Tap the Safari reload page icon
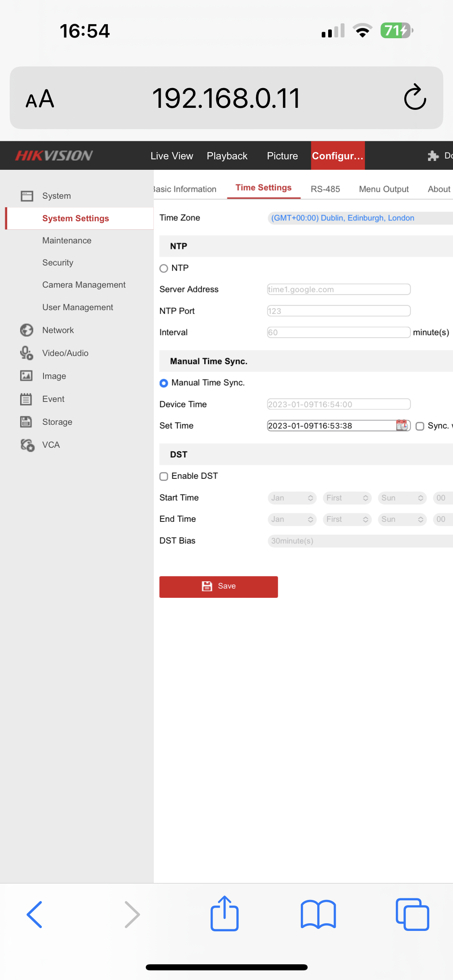The image size is (453, 980). [x=415, y=98]
